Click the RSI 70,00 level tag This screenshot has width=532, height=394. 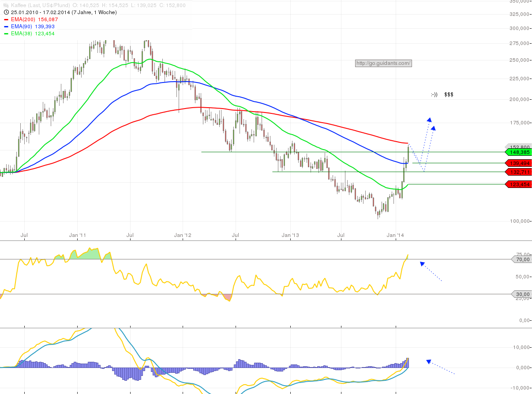(x=521, y=259)
